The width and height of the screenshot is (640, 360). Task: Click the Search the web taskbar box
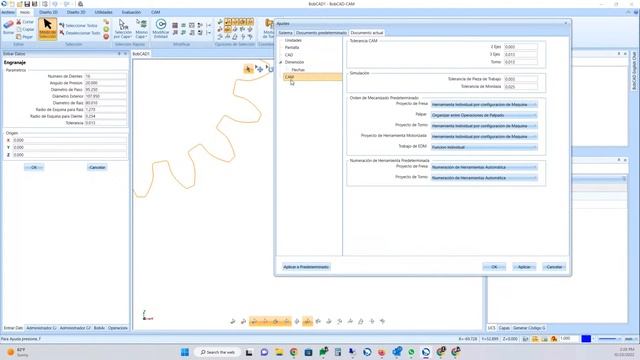coord(218,352)
